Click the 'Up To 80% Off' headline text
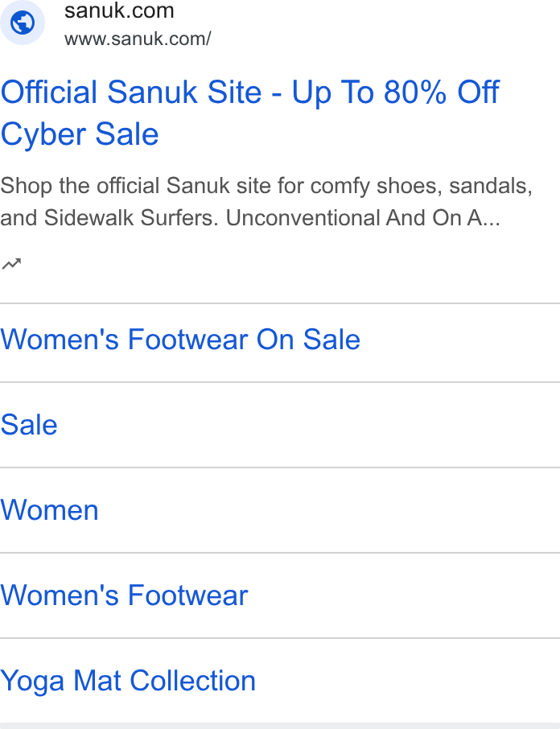Screen dimensions: 560x729 (396, 92)
